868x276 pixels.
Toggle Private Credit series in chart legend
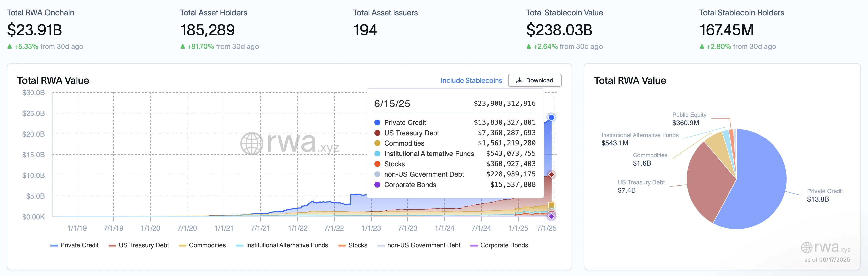(75, 245)
